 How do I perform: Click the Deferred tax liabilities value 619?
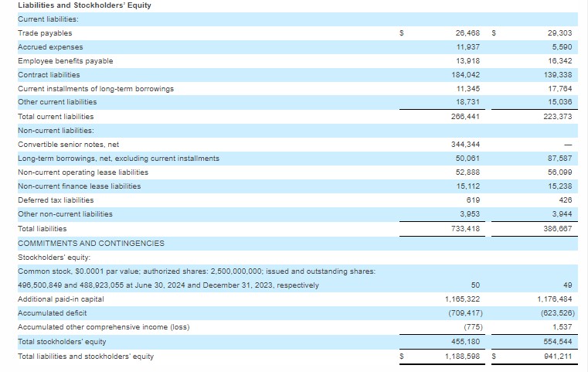(473, 200)
